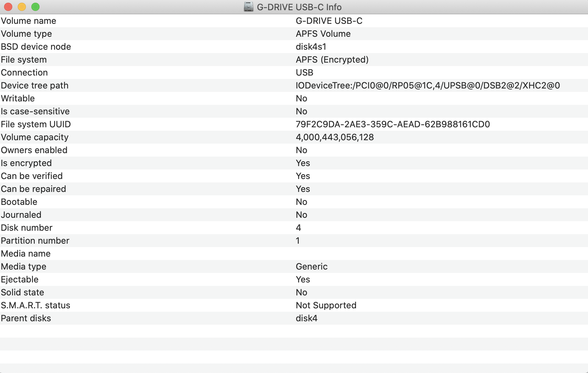The image size is (588, 373).
Task: Click the 'USB' connection value
Action: (x=305, y=72)
